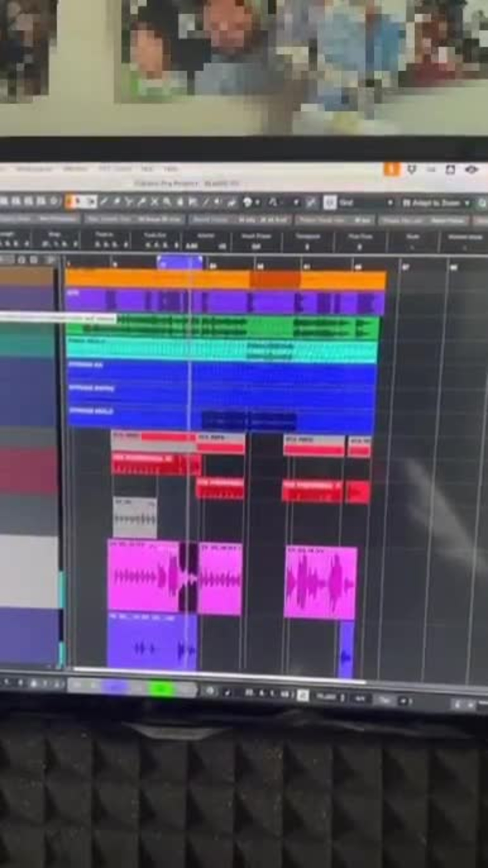
Task: Click the snap type icon beside Grid
Action: pyautogui.click(x=329, y=202)
